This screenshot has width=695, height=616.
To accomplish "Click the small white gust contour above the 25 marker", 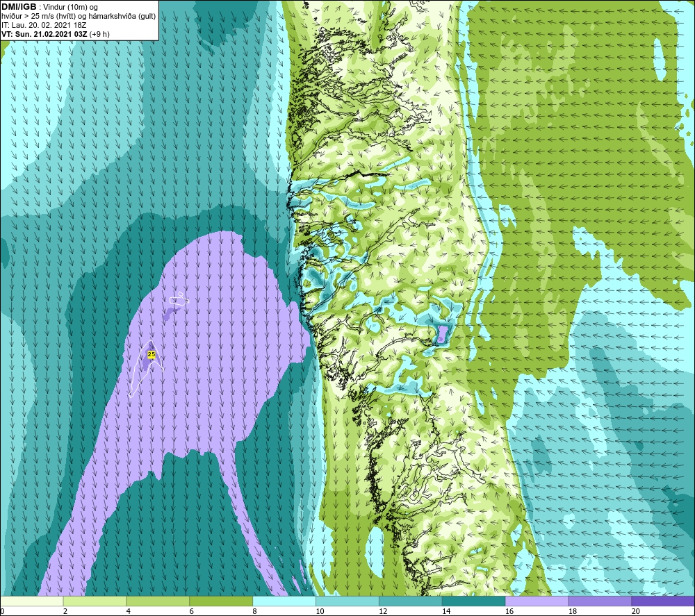I will point(179,299).
